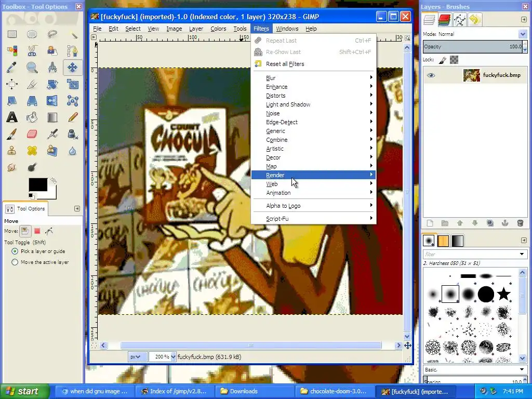Select the Bucket Fill tool
The height and width of the screenshot is (399, 532).
pos(32,117)
